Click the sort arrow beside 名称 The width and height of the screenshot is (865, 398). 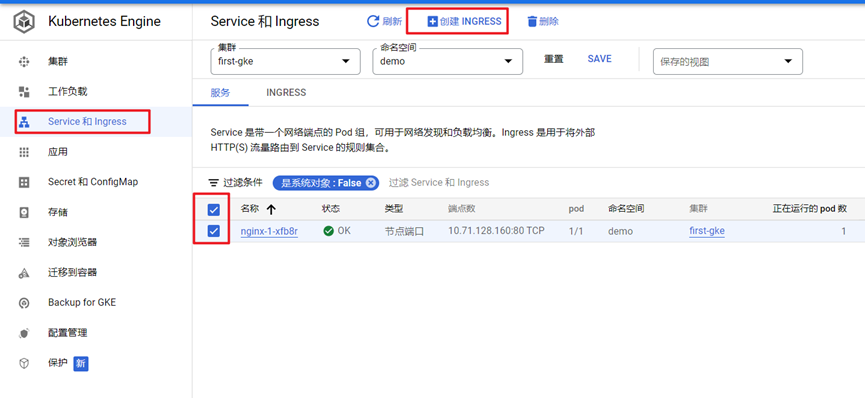271,209
